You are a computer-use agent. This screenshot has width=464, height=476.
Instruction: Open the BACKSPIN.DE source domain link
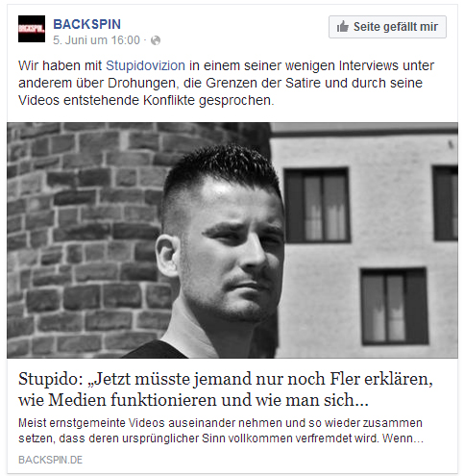(x=50, y=460)
